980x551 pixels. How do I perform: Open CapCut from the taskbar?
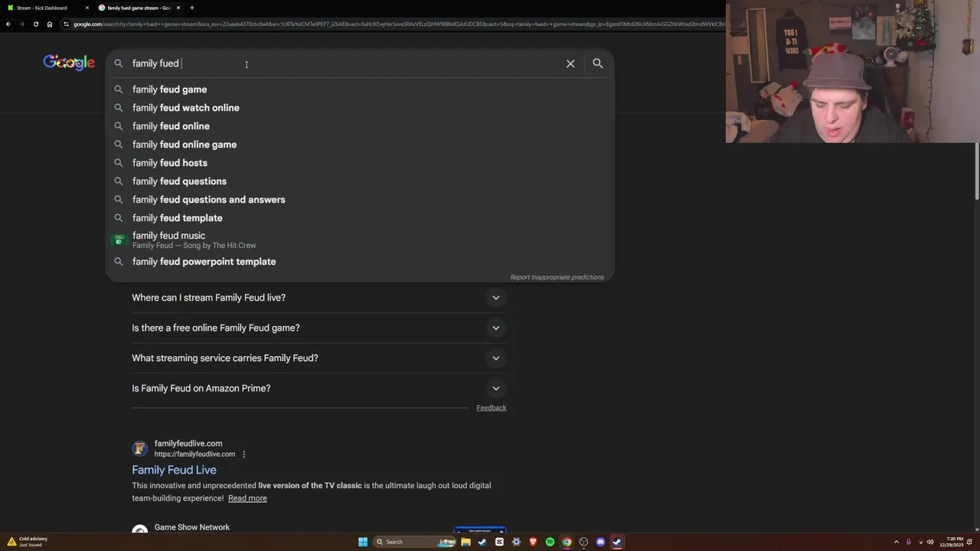[x=499, y=542]
